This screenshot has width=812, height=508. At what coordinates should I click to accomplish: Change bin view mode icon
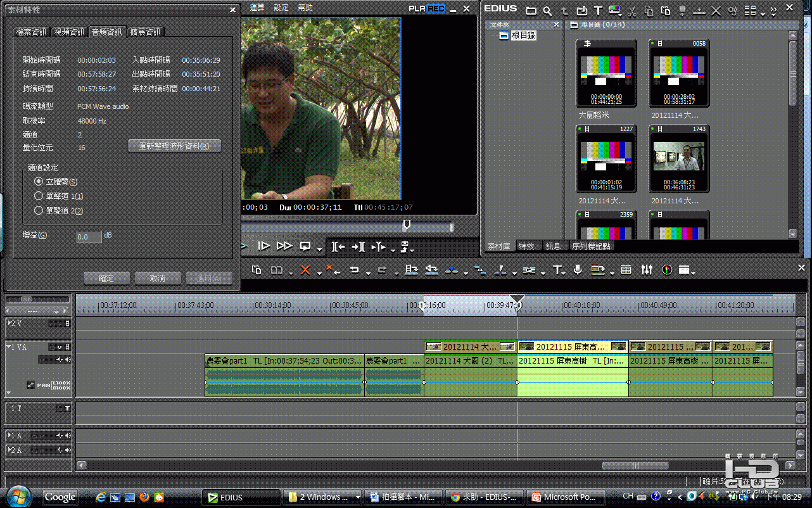pos(750,11)
